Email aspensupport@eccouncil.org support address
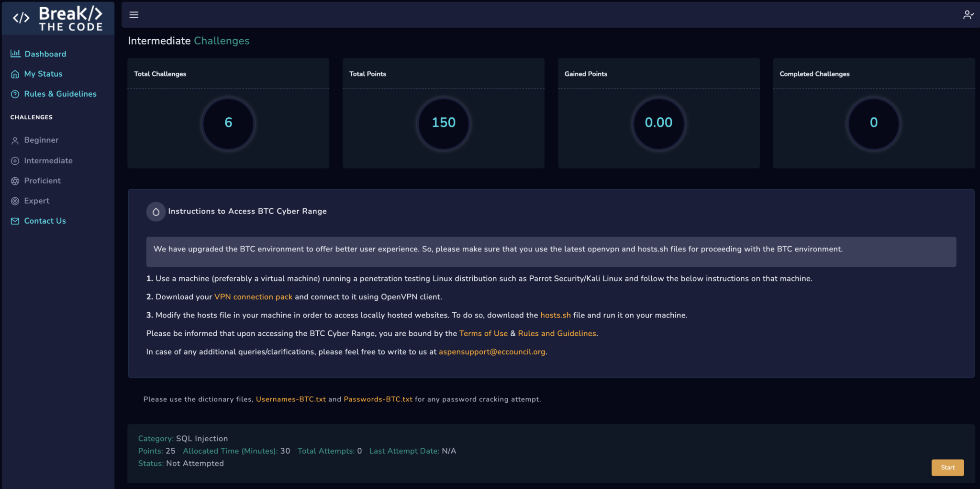The image size is (980, 489). 492,352
